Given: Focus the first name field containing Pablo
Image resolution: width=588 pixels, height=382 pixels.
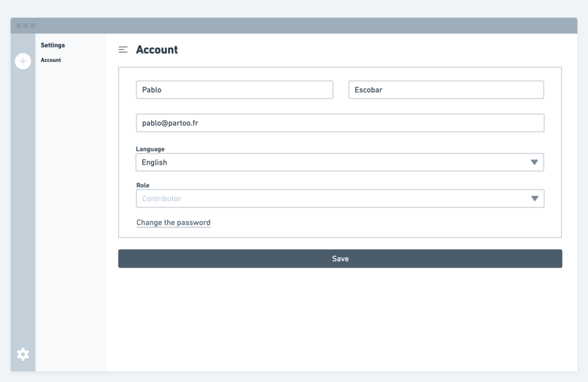Looking at the screenshot, I should [234, 90].
